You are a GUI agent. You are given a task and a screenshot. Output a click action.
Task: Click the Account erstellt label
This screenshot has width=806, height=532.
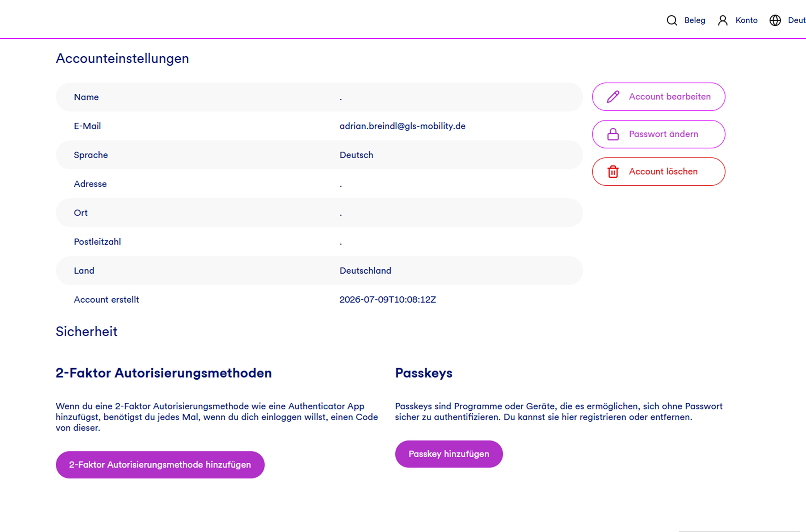pyautogui.click(x=107, y=300)
